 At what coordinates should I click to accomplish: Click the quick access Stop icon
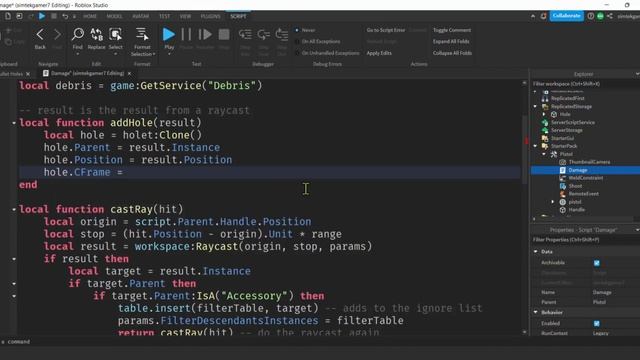point(53,16)
